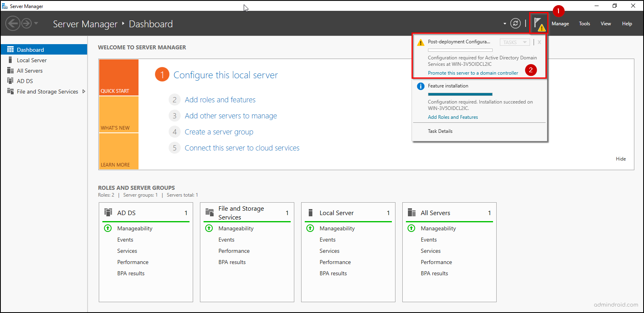Click the Feature installation progress bar
Screen dimensions: 644x313
(460, 94)
